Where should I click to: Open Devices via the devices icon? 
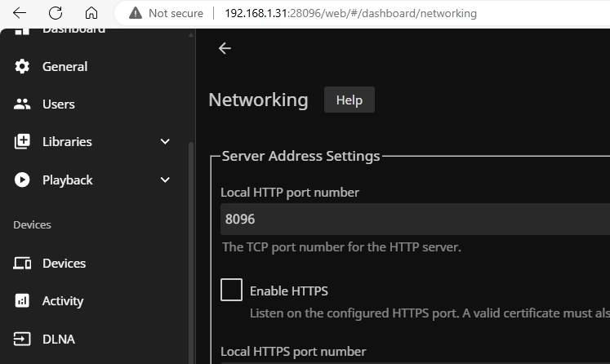pos(23,263)
